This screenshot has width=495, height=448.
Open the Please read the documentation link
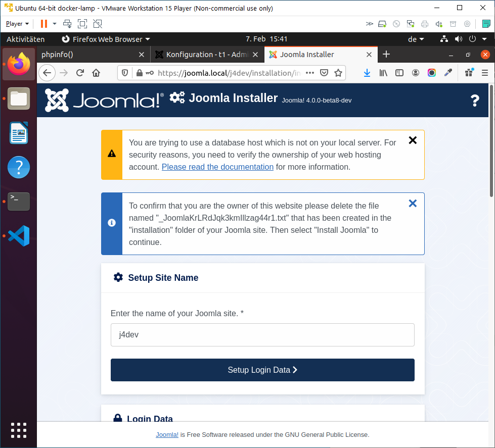217,167
